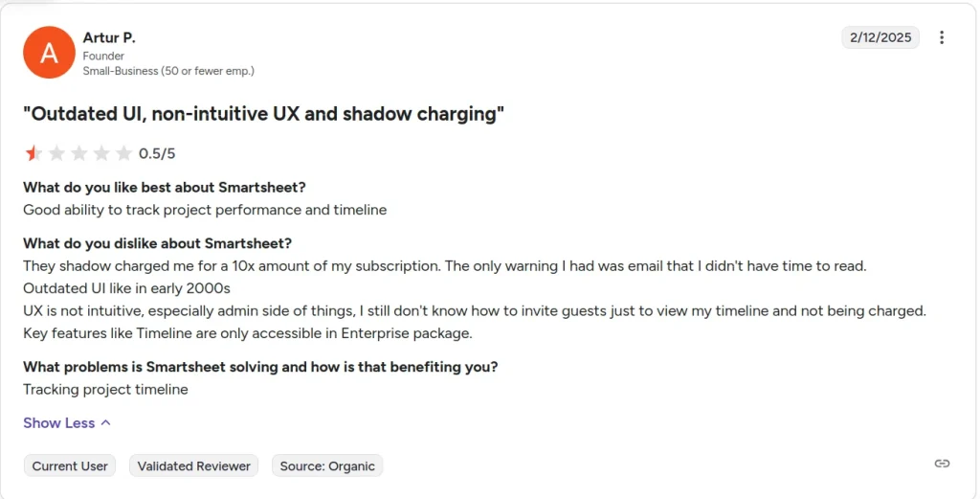
Task: Click the "What do you dislike" heading
Action: [x=158, y=242]
